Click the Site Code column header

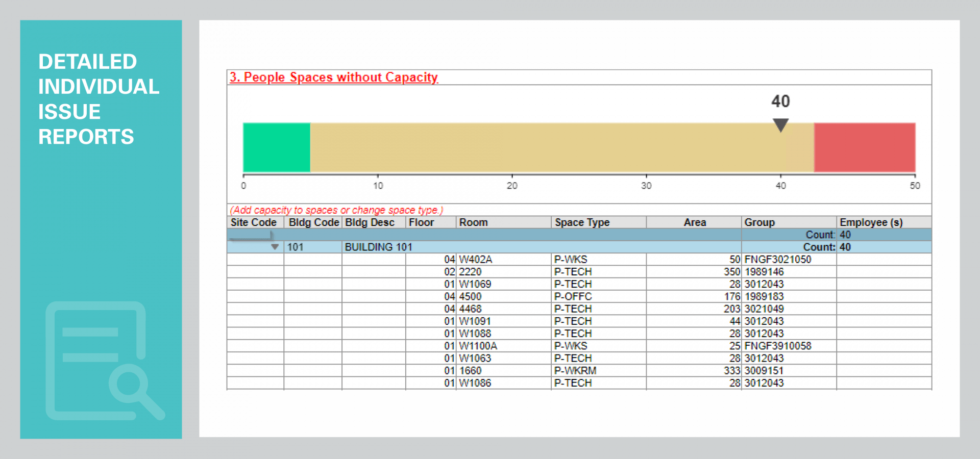tap(253, 222)
